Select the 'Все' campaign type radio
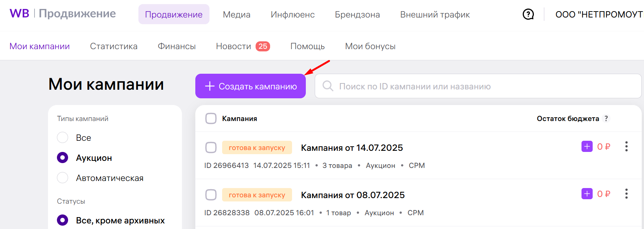Viewport: 644px width, 229px height. [x=63, y=137]
